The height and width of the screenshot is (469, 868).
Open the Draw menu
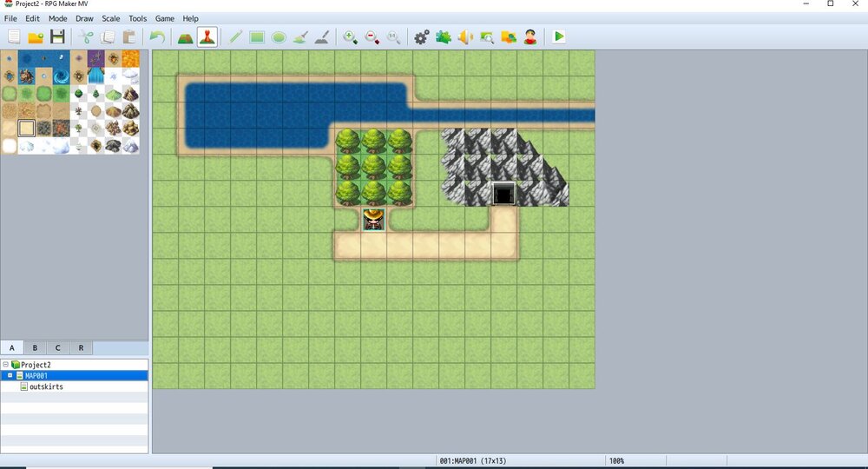tap(84, 18)
